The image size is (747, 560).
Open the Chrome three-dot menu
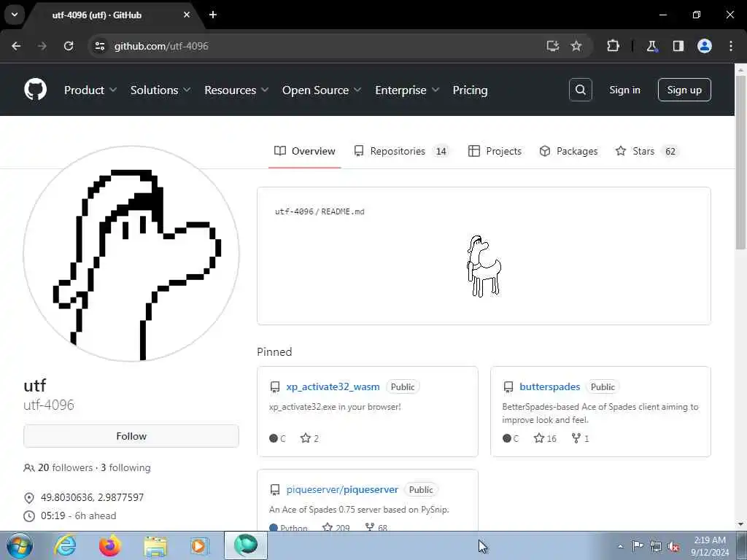tap(731, 46)
